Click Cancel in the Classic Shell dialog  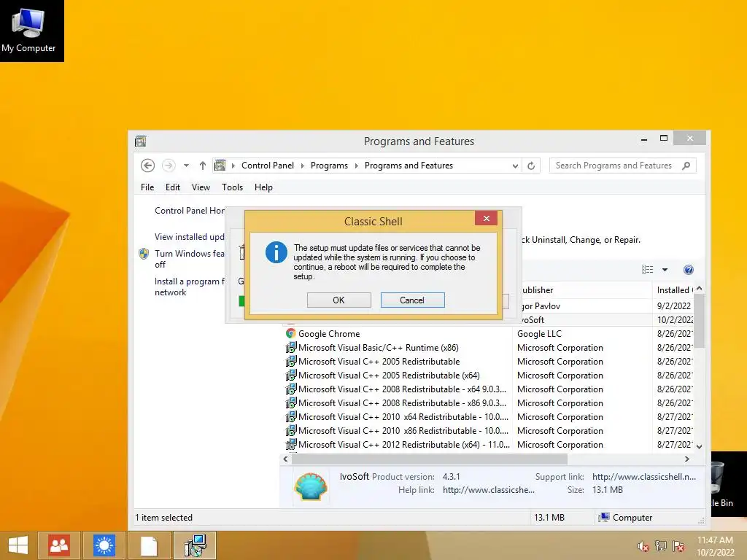pos(412,300)
